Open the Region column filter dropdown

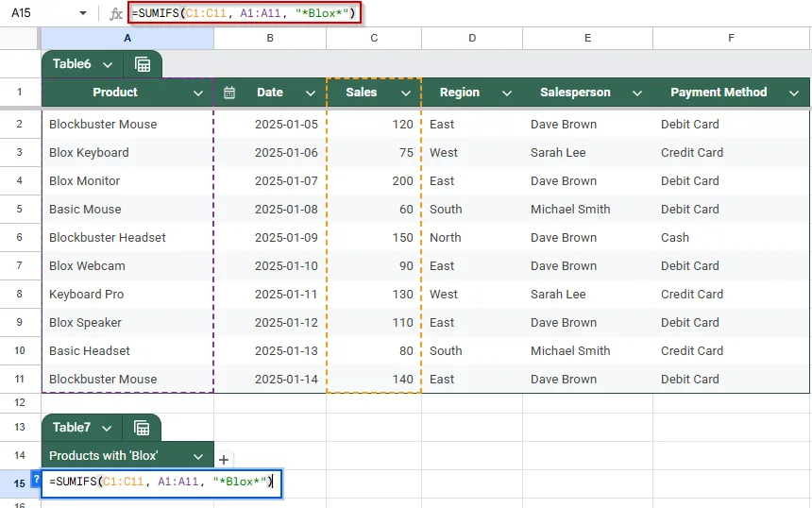(x=506, y=93)
